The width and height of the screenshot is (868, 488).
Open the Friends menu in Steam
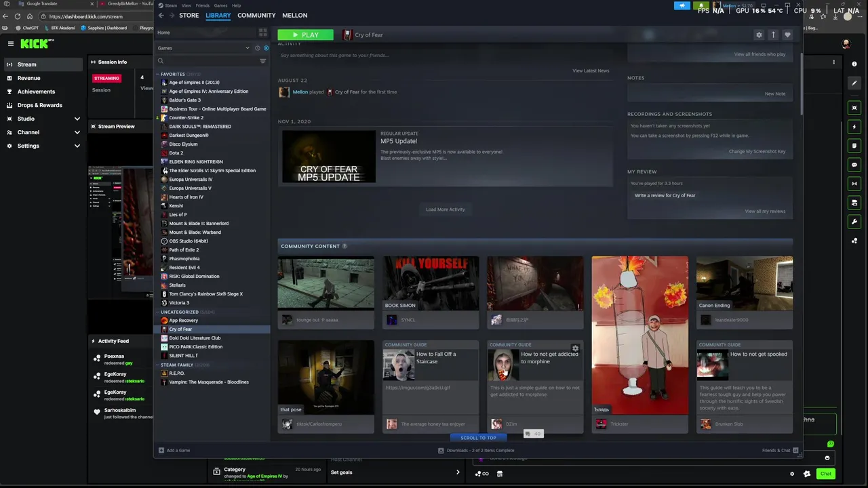click(x=203, y=5)
